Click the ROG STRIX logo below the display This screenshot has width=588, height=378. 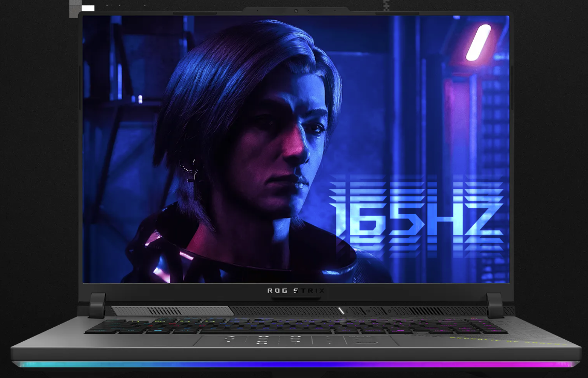[x=296, y=290]
